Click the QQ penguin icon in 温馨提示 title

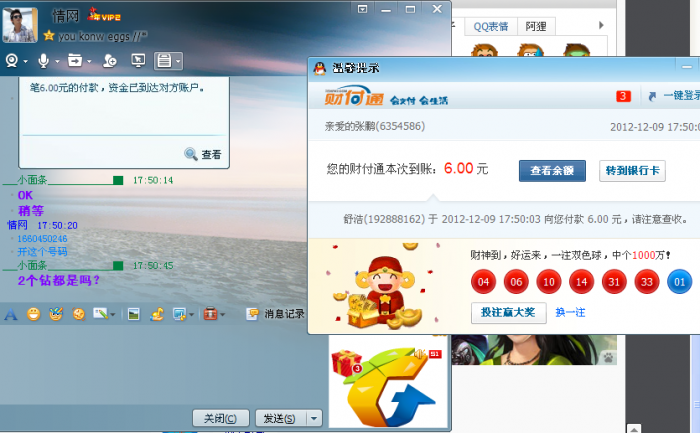320,68
